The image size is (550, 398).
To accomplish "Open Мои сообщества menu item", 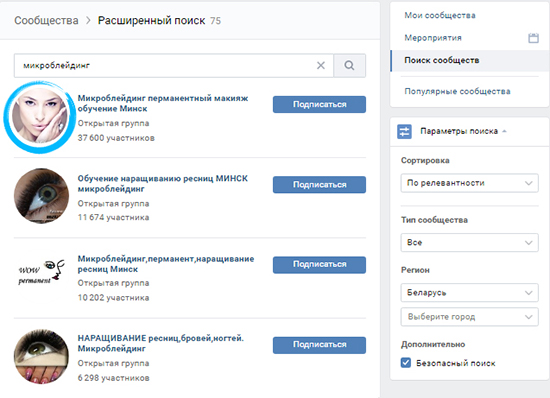I will pos(440,15).
